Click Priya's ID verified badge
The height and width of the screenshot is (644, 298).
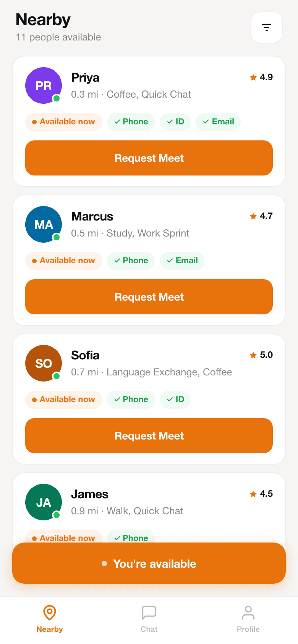[175, 122]
